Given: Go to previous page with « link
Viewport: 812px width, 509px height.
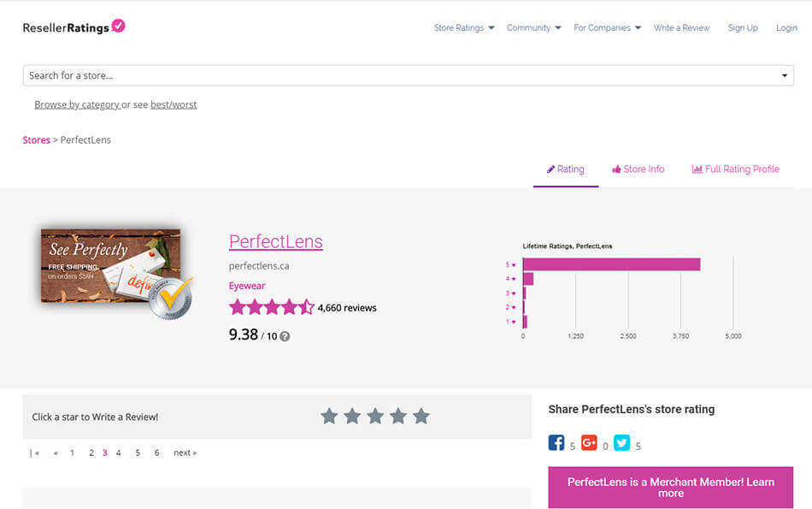Looking at the screenshot, I should pos(56,453).
